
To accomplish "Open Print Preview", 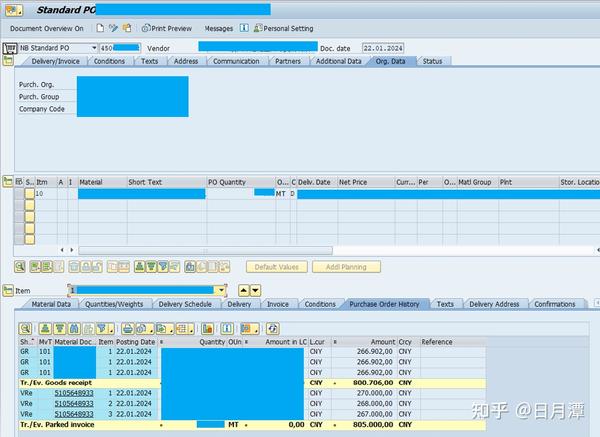I will (x=167, y=28).
